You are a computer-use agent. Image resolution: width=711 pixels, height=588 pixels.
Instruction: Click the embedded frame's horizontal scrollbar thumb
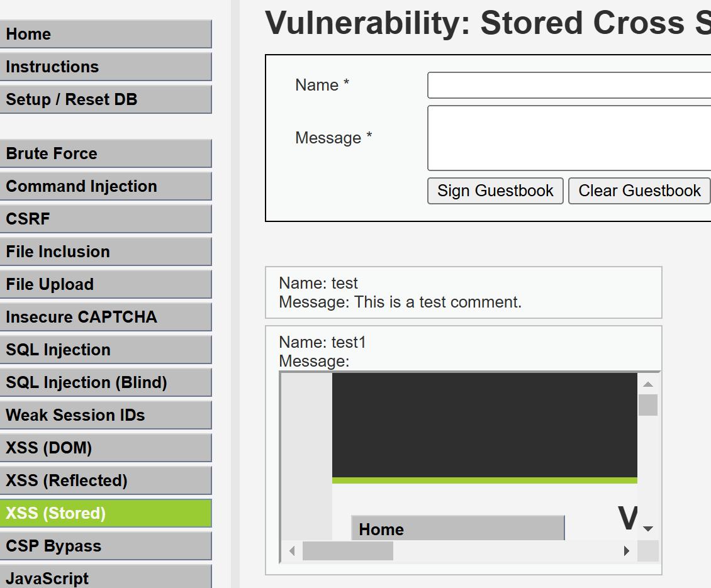(348, 551)
